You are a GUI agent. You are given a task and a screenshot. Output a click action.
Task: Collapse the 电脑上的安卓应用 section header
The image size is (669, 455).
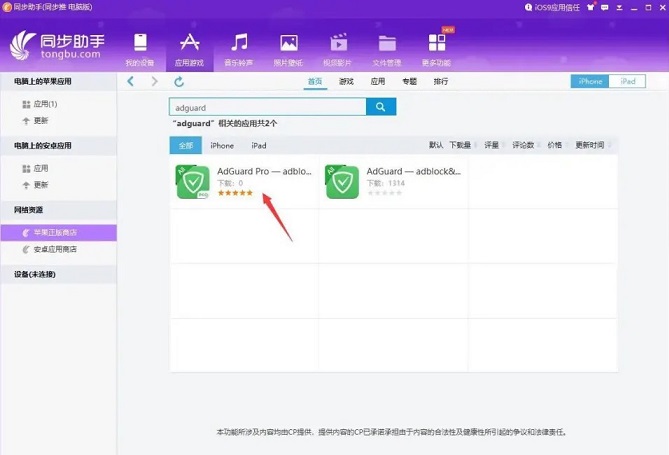pos(58,146)
